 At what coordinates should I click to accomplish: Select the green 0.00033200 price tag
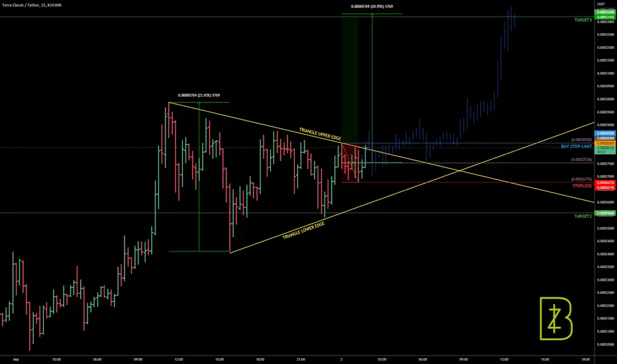(x=605, y=12)
